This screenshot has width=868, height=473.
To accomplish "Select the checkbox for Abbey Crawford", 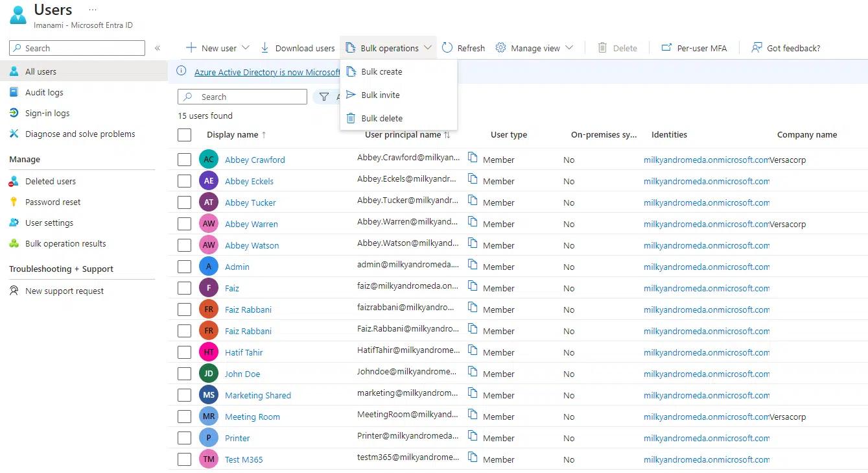I will (184, 159).
